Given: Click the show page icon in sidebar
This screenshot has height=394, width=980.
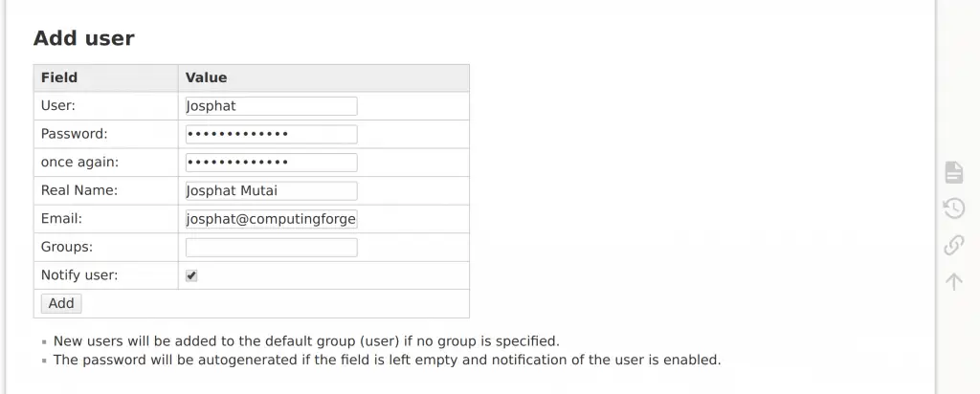Looking at the screenshot, I should coord(953,172).
